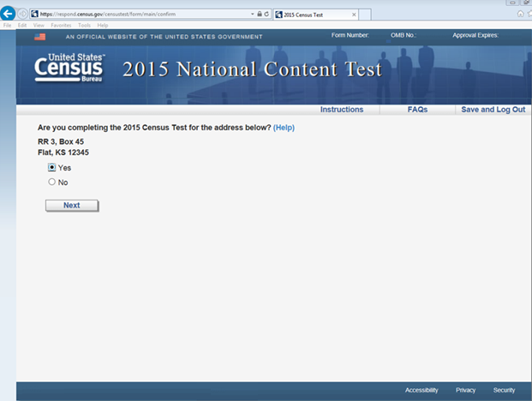
Task: Click the US flag icon in header
Action: (39, 37)
